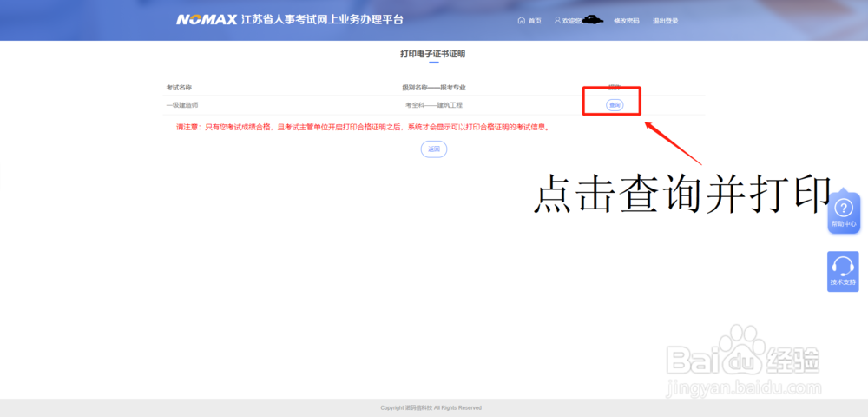
Task: Open the 帮助中心 help widget
Action: tap(844, 214)
